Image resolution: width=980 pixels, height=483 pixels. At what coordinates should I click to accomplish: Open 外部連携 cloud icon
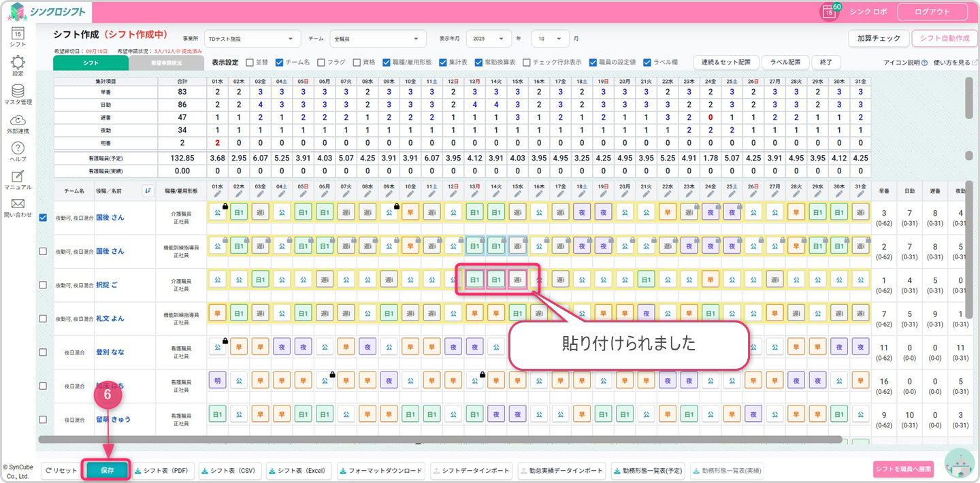tap(18, 121)
